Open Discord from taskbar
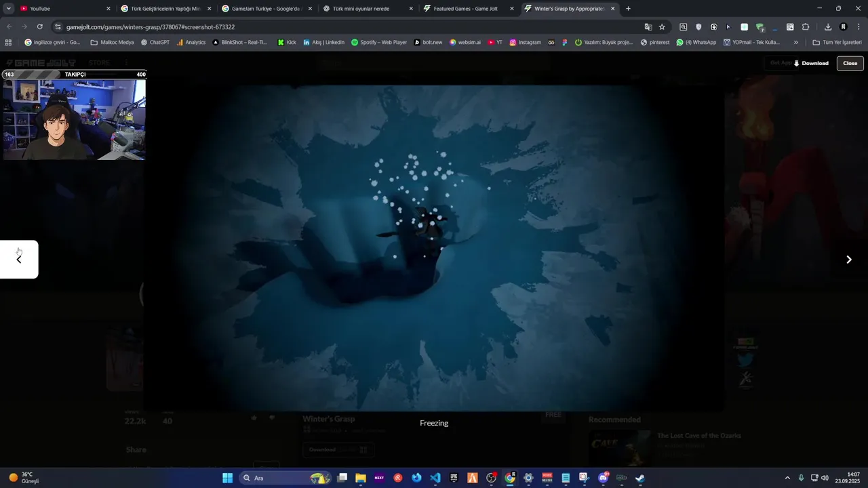The height and width of the screenshot is (488, 868). point(603,478)
